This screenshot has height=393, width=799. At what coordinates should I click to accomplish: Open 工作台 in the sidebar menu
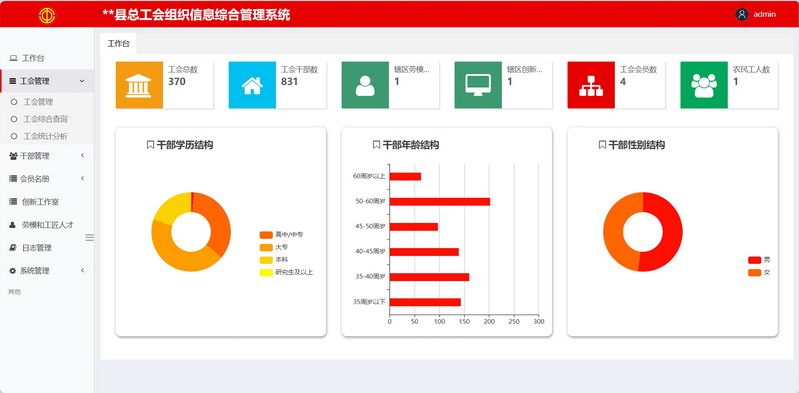click(x=33, y=58)
